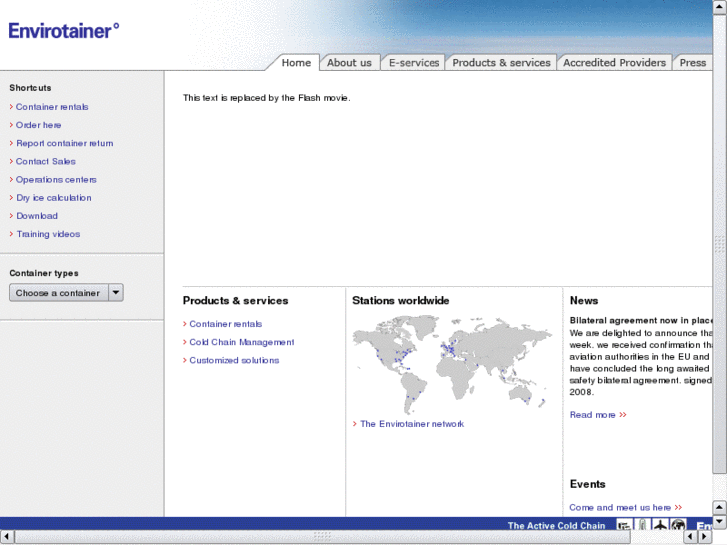Image resolution: width=727 pixels, height=545 pixels.
Task: Click the Envirotainer logo
Action: point(64,31)
